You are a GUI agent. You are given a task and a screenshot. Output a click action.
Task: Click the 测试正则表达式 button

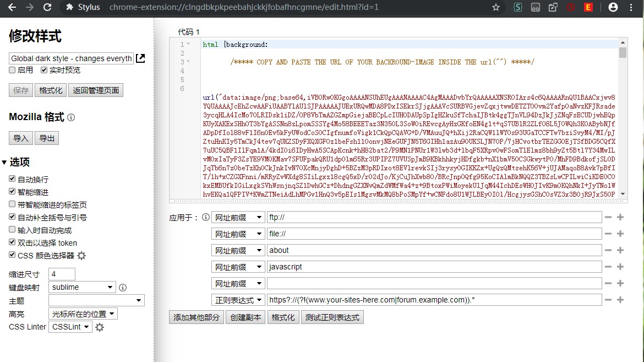click(332, 317)
